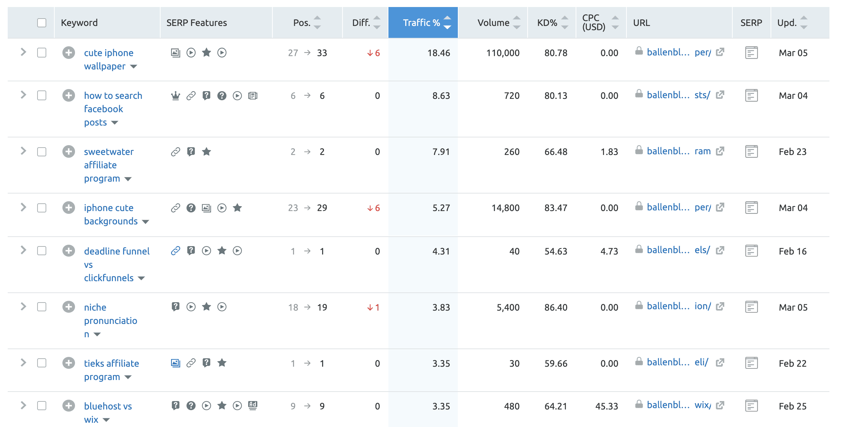Image resolution: width=868 pixels, height=427 pixels.
Task: Open keyword link 'sweetwater affiliate program'
Action: click(x=109, y=165)
